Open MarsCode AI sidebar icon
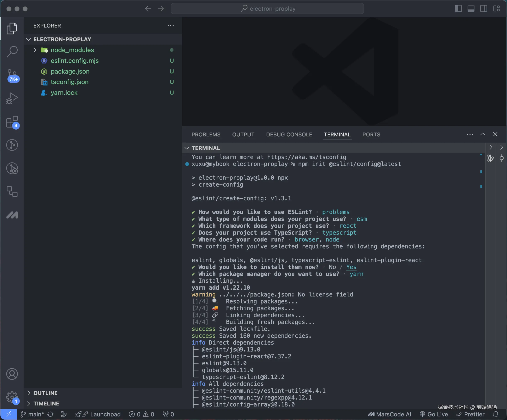 point(12,215)
